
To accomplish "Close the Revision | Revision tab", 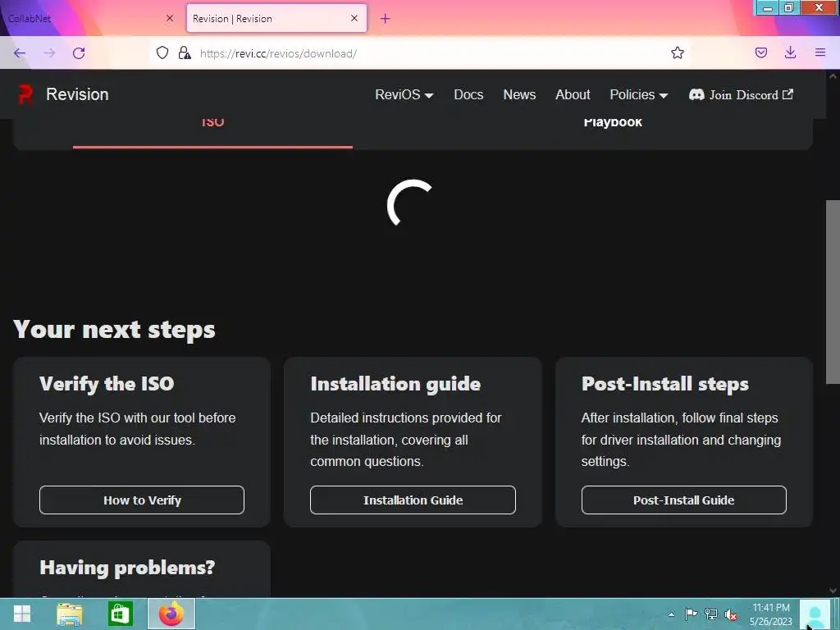I will point(354,18).
